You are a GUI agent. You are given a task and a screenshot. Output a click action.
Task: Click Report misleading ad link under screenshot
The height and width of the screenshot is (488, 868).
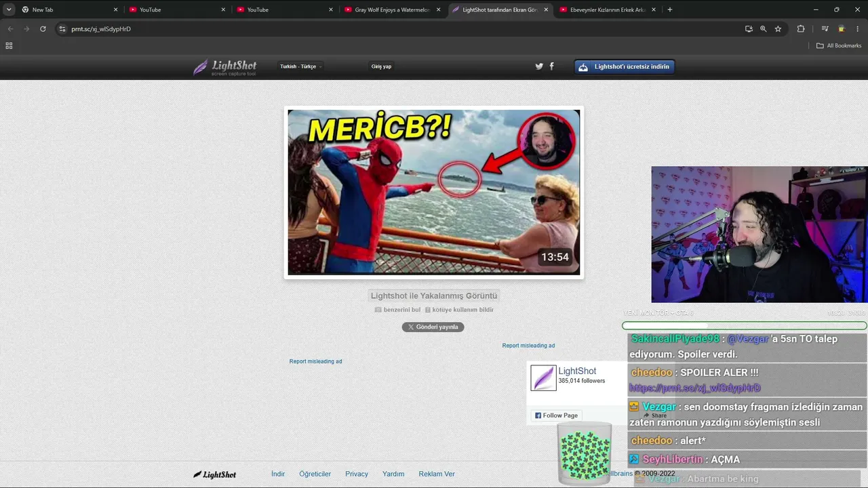pos(315,361)
